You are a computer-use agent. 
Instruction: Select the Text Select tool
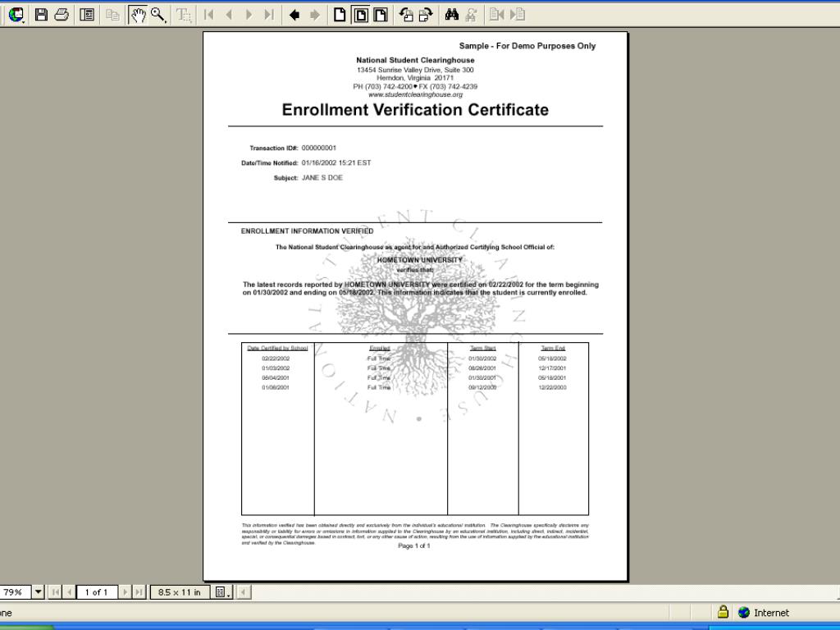[x=184, y=15]
